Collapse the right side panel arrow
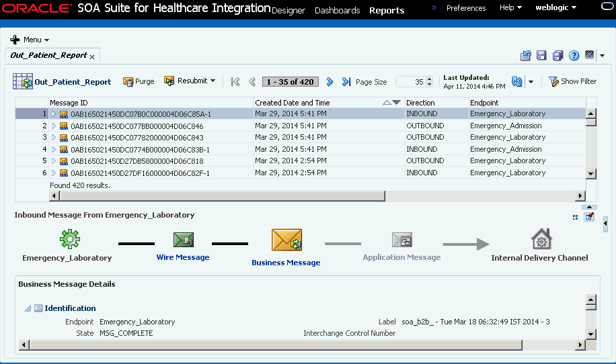 [x=605, y=224]
